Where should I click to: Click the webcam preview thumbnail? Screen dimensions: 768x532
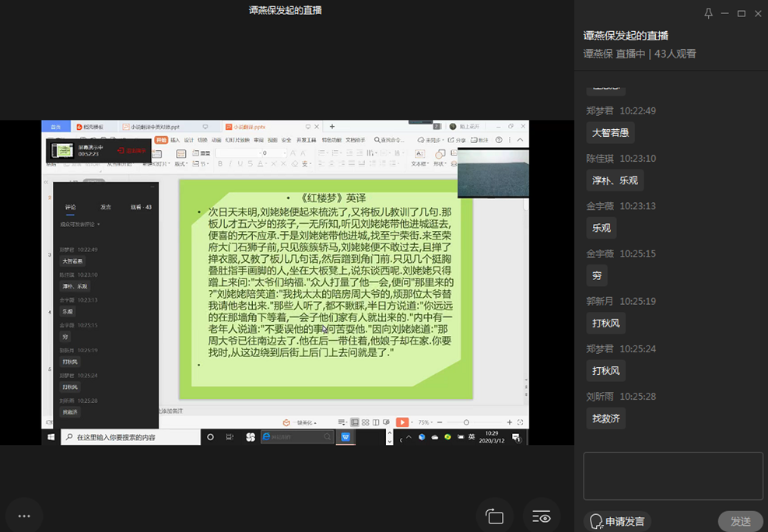(x=493, y=172)
